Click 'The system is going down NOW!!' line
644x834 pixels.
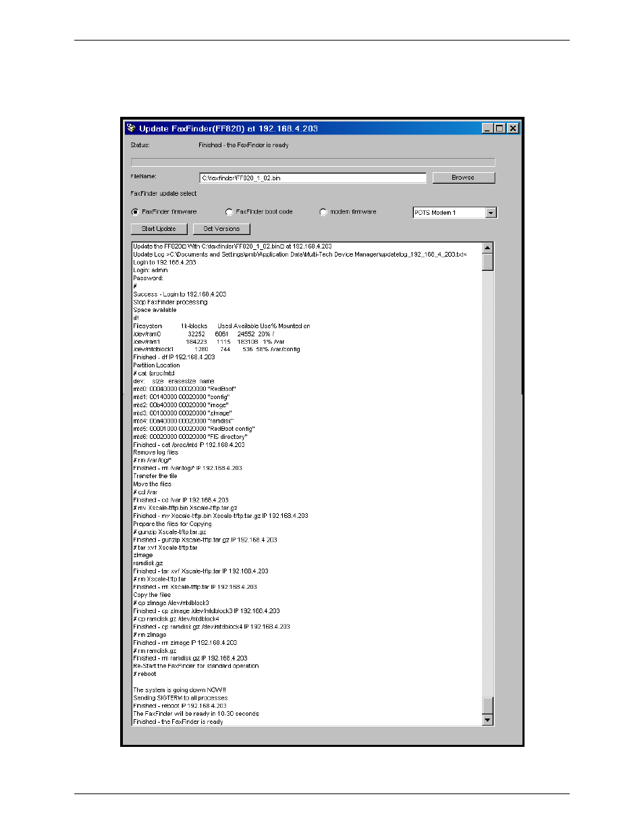(180, 690)
